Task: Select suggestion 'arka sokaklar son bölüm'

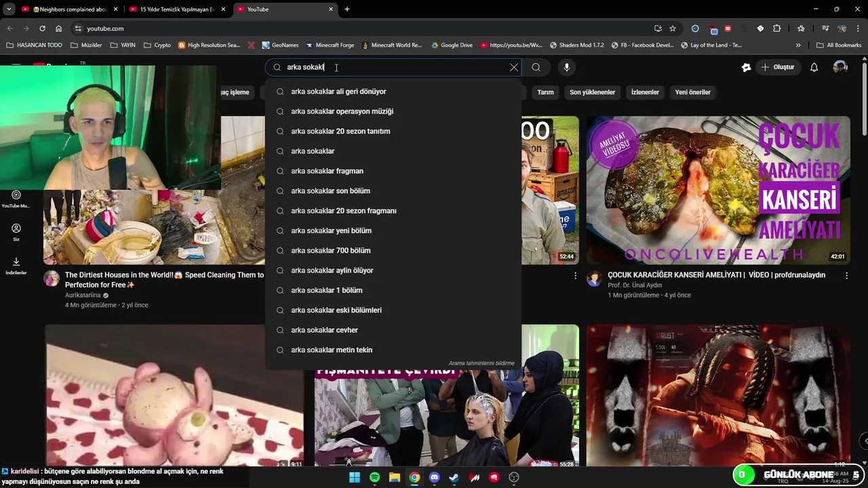Action: pos(393,190)
